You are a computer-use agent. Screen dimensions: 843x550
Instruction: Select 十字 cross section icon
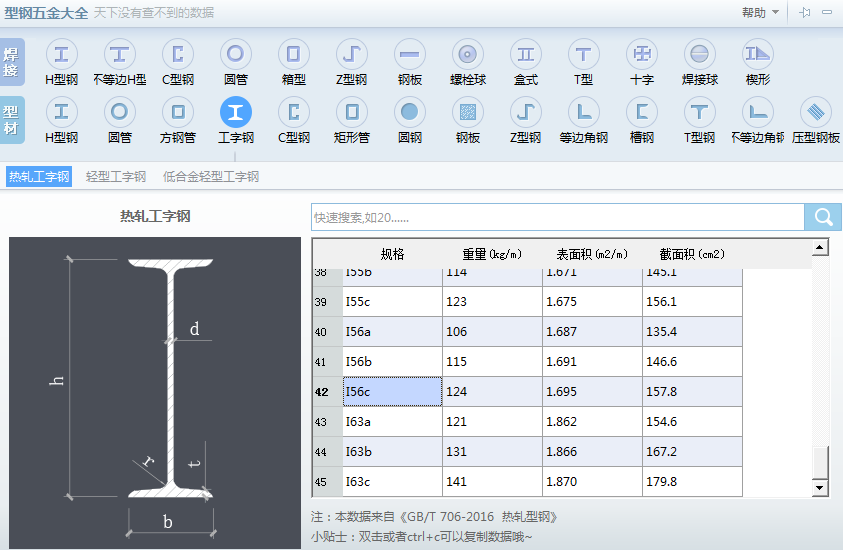tap(642, 54)
